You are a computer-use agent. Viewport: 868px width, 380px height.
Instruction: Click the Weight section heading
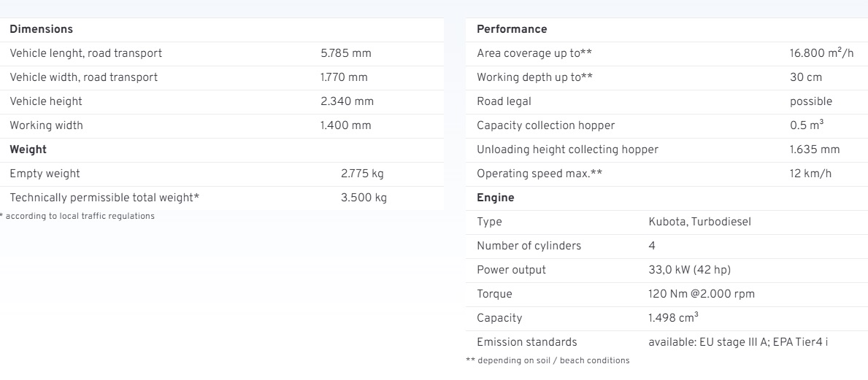coord(28,150)
